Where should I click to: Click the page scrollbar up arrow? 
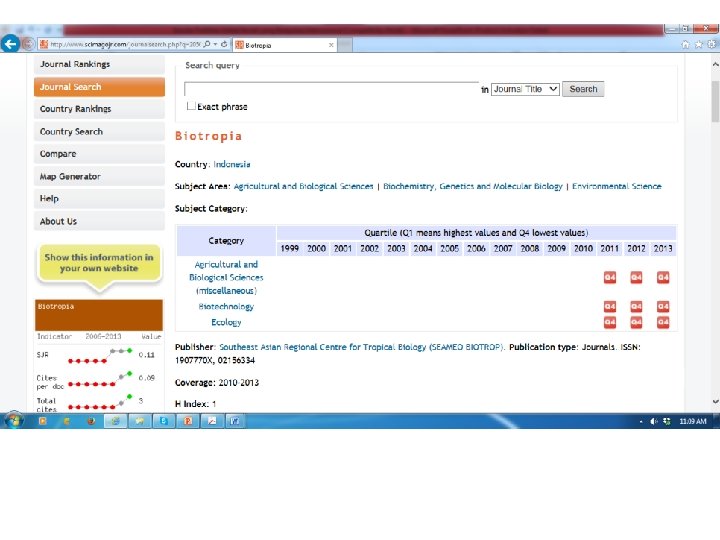715,65
